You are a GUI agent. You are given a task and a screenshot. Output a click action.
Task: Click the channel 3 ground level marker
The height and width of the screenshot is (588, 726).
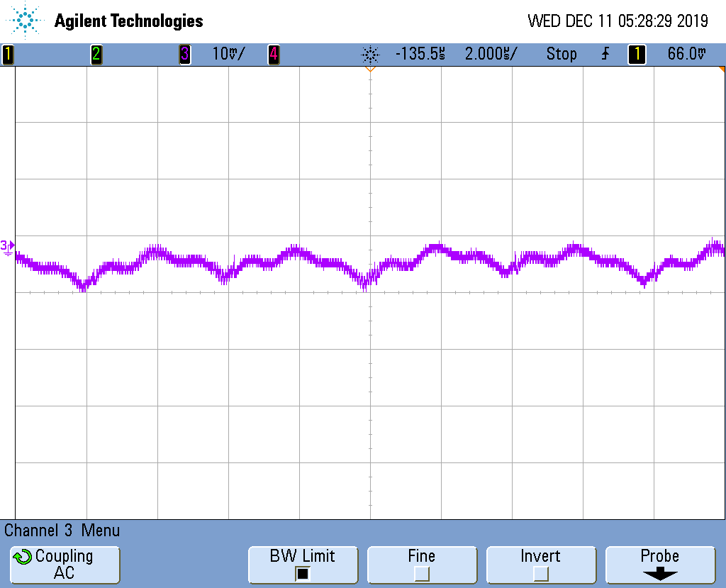point(7,246)
